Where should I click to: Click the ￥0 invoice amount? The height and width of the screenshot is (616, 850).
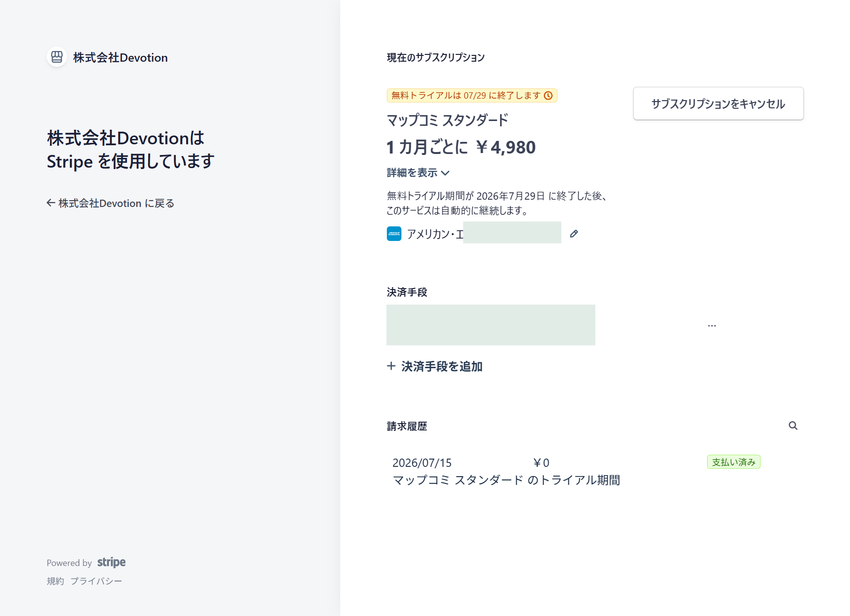541,463
